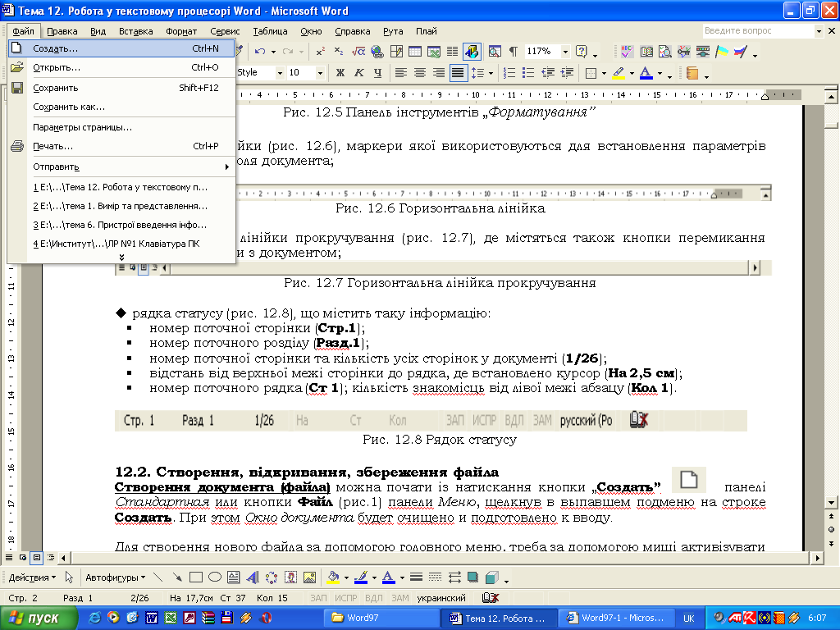Align text to the right

coord(439,72)
